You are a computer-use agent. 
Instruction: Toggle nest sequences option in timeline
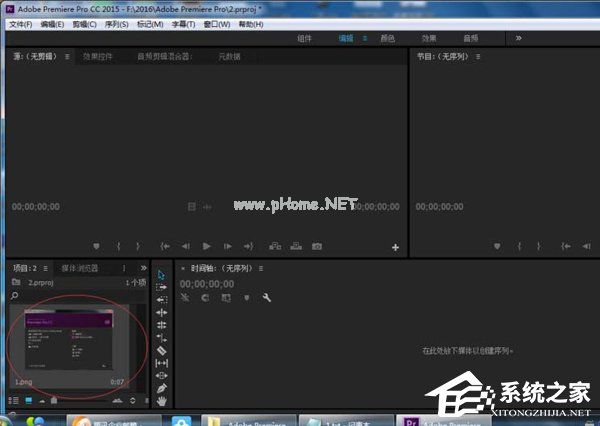(x=185, y=298)
